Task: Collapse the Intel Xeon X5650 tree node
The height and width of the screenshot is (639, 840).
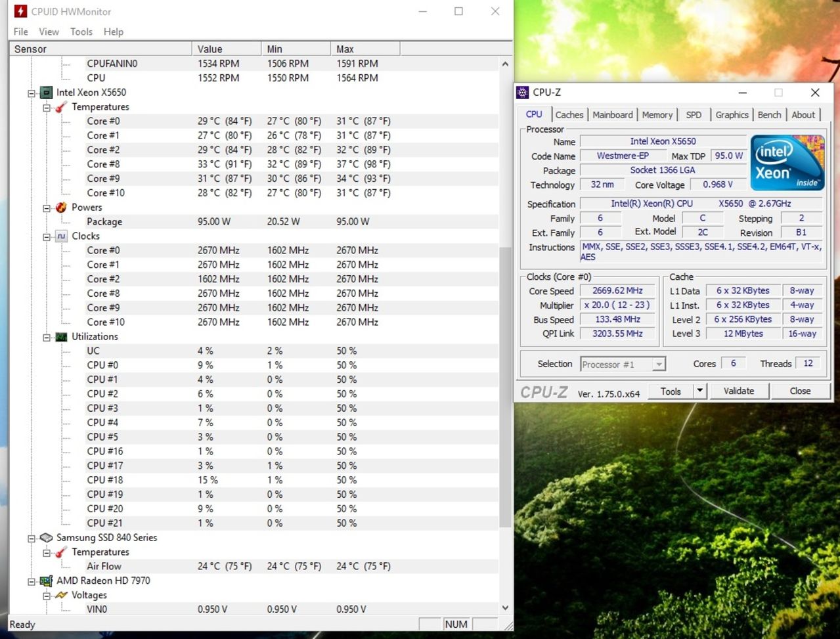Action: (31, 93)
